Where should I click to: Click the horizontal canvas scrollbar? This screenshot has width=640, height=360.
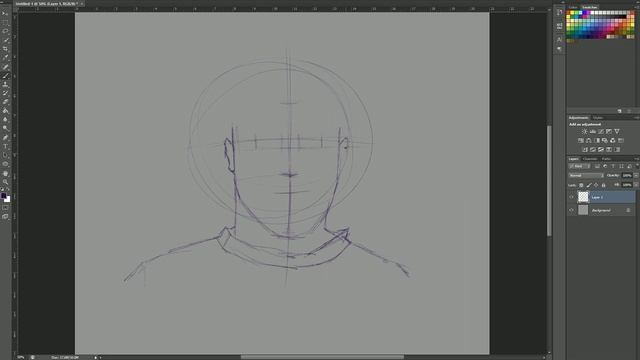(322, 357)
